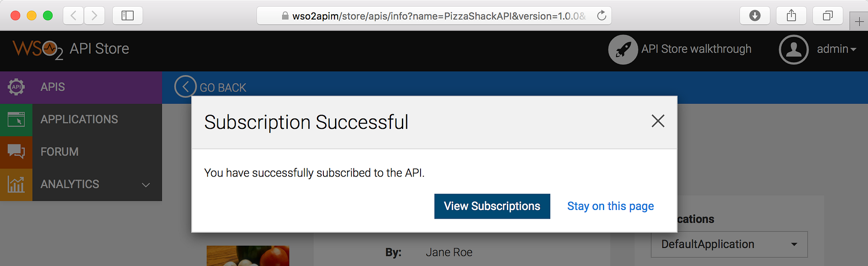Click the Go Back circular arrow icon
The width and height of the screenshot is (868, 266).
tap(185, 86)
